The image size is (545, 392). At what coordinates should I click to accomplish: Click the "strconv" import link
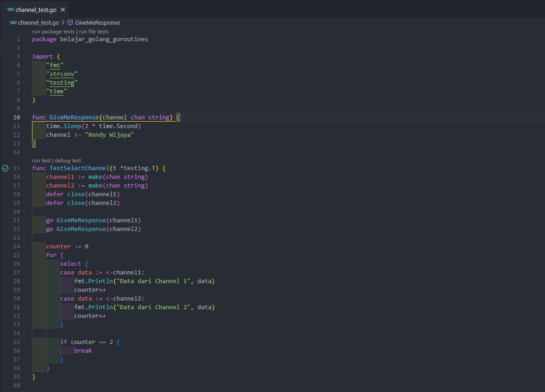[62, 74]
